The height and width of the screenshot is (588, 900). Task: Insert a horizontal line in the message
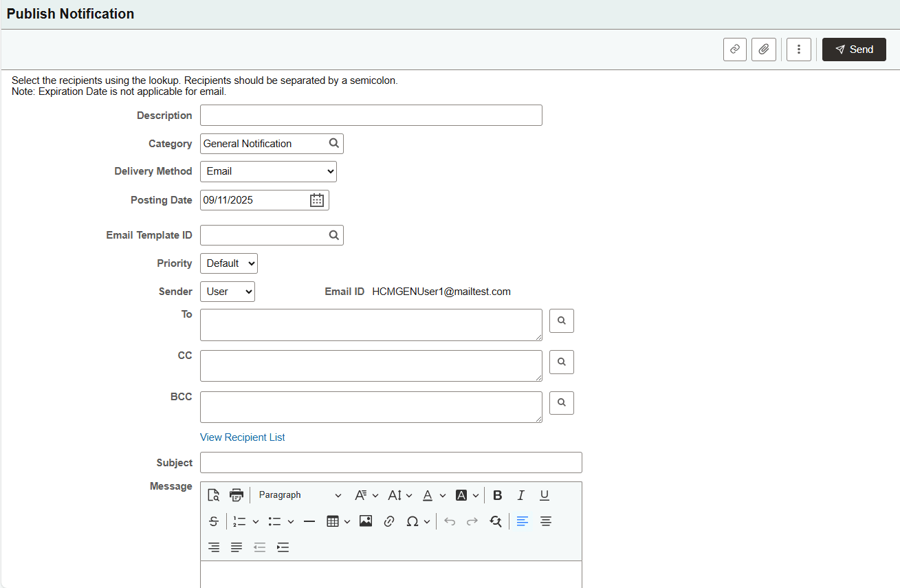pyautogui.click(x=309, y=521)
